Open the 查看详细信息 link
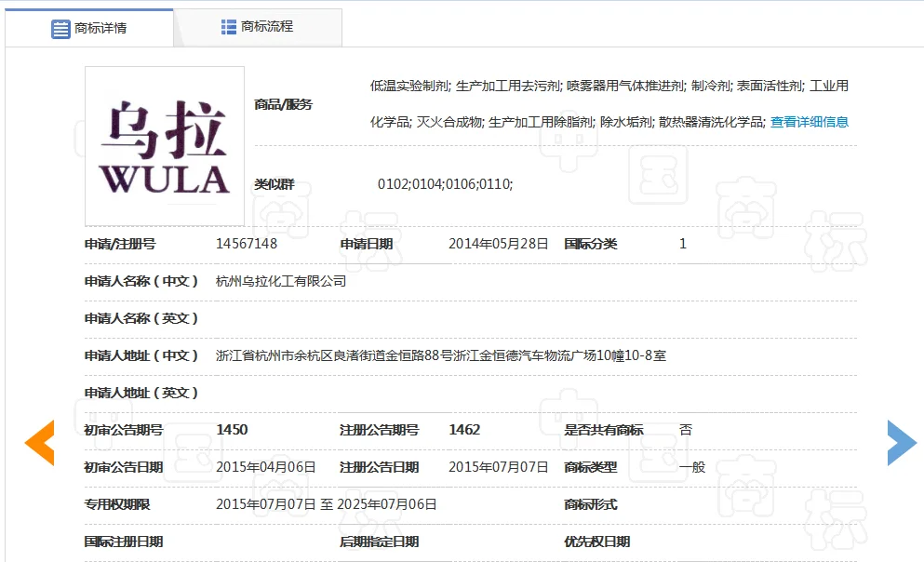This screenshot has width=924, height=562. (810, 122)
